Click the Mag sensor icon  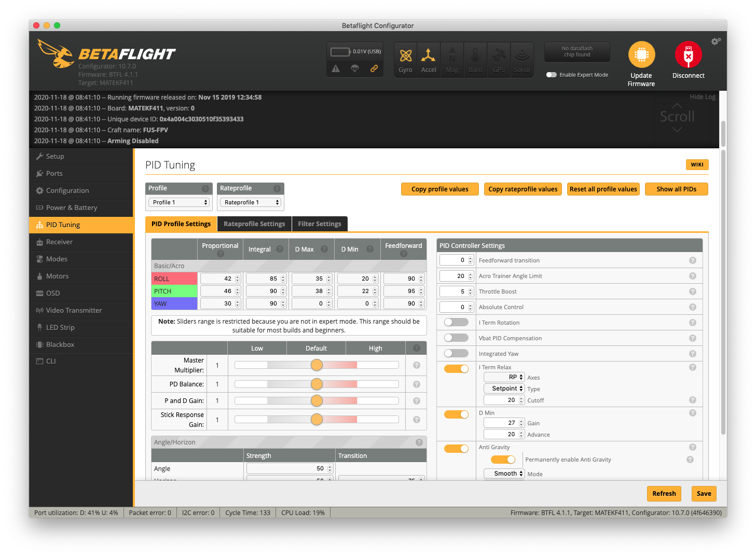pos(452,60)
